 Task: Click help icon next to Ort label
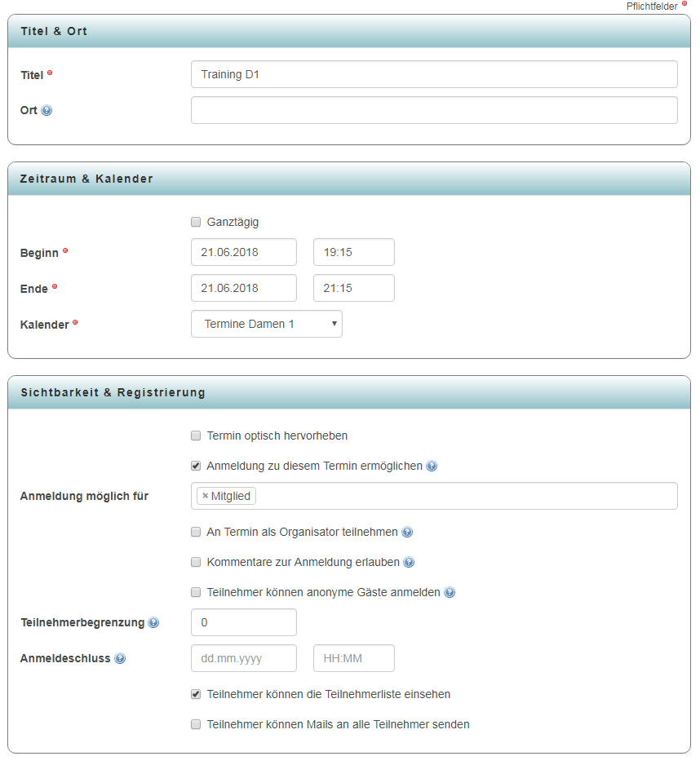pos(47,111)
